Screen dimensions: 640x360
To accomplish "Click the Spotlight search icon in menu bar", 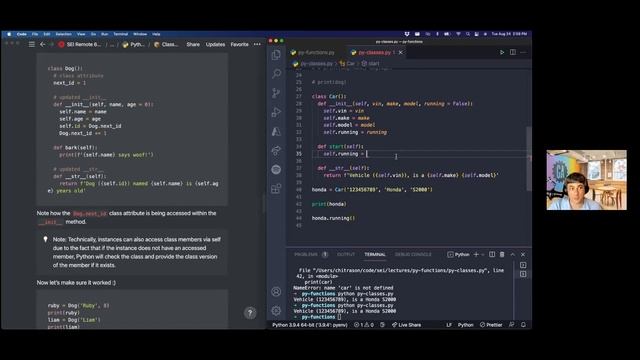I will click(468, 34).
